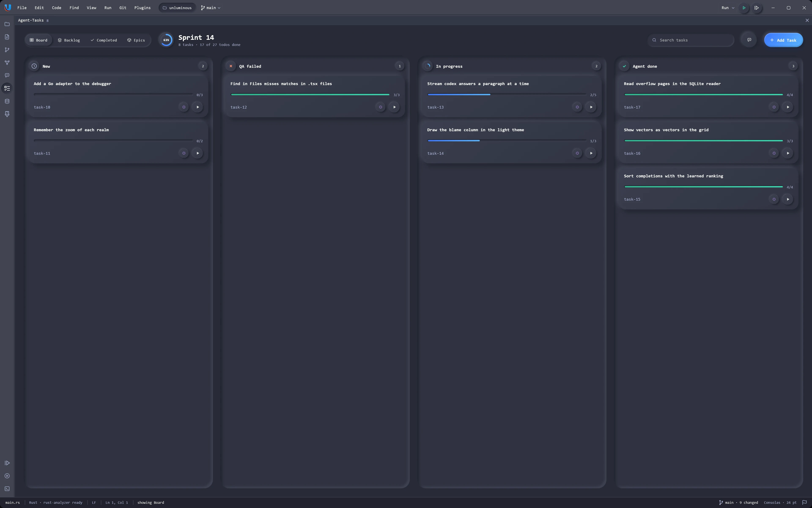812x508 pixels.
Task: Open the Find menu
Action: click(x=74, y=8)
